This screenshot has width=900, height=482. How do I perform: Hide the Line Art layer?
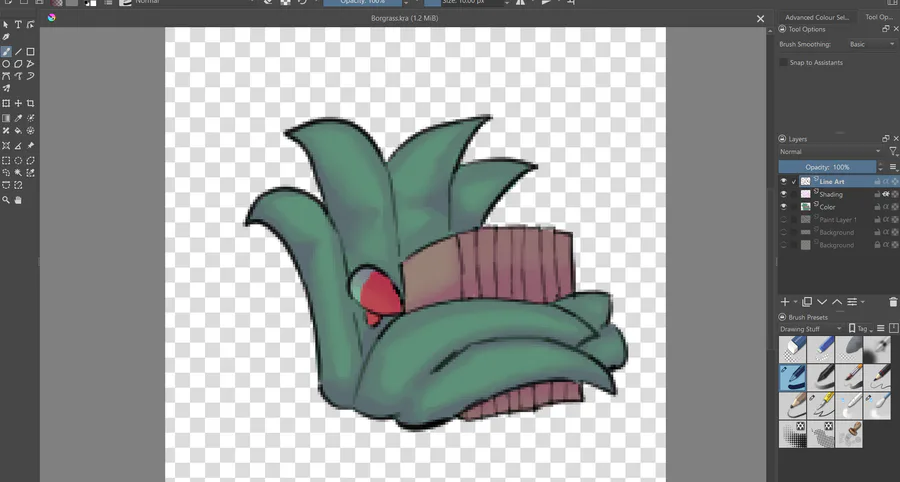click(783, 181)
